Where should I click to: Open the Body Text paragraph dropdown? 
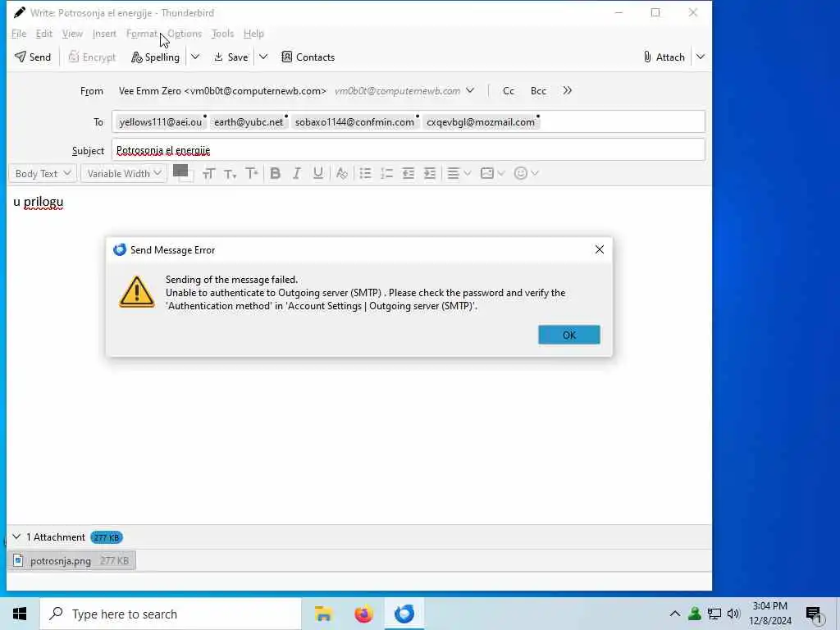(43, 173)
